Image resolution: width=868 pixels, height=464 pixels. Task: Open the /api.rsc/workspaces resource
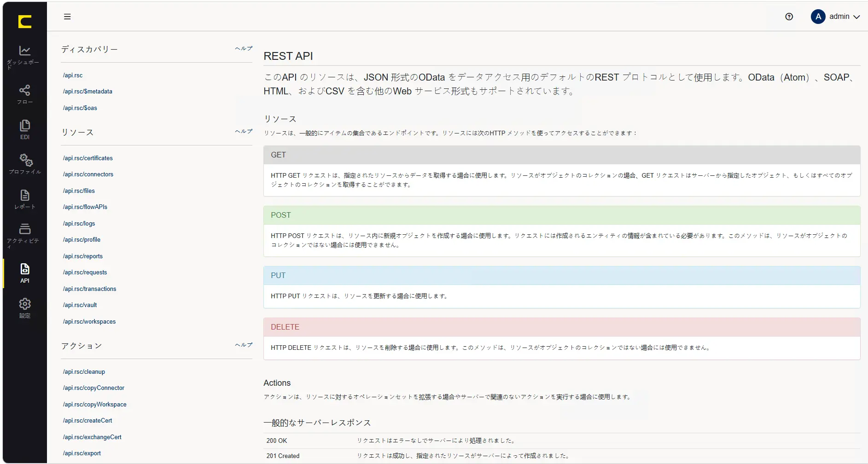click(89, 321)
